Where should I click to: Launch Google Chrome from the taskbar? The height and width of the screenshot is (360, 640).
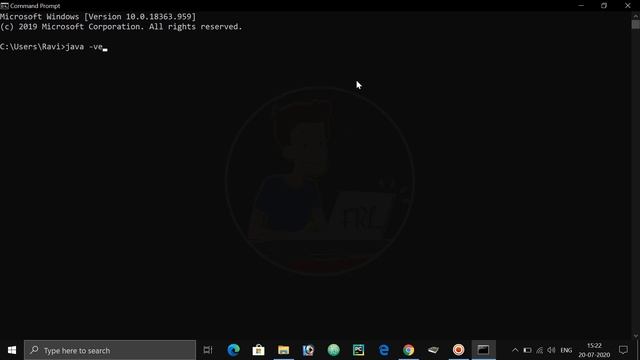point(409,350)
